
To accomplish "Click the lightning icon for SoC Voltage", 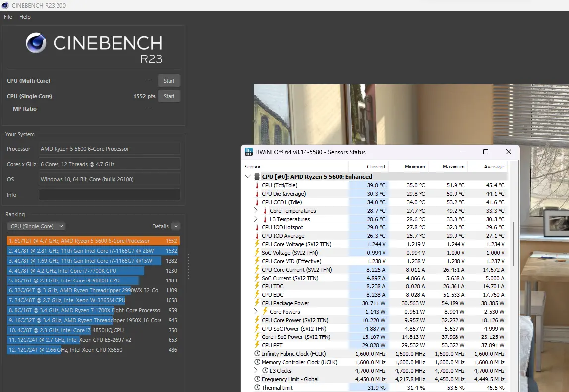I will (x=257, y=252).
